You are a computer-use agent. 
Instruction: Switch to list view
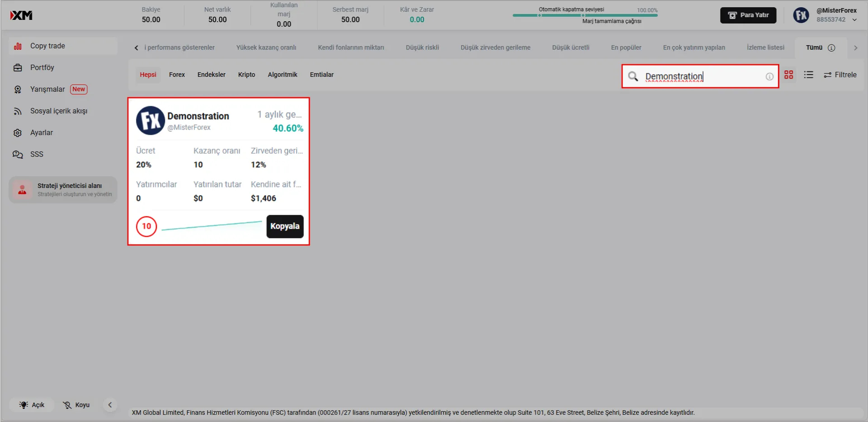click(x=809, y=75)
